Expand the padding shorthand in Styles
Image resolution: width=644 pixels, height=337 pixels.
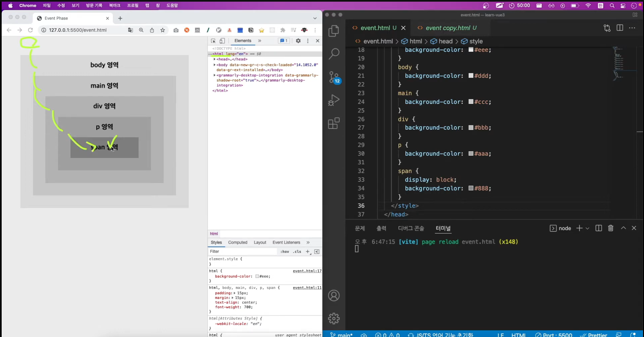pyautogui.click(x=235, y=293)
